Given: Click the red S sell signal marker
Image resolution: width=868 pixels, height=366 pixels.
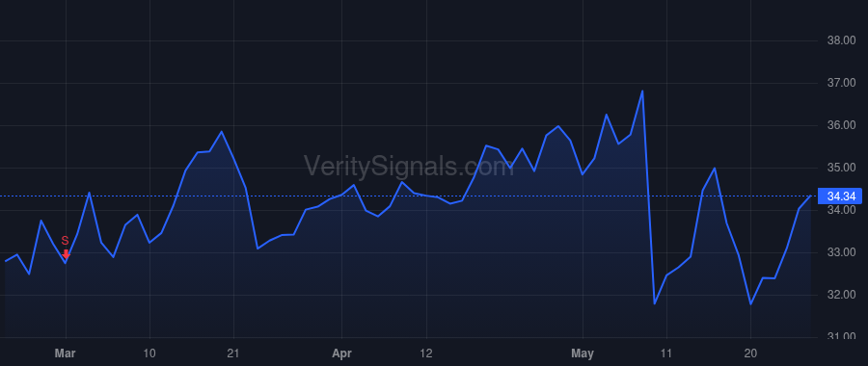Looking at the screenshot, I should [66, 248].
